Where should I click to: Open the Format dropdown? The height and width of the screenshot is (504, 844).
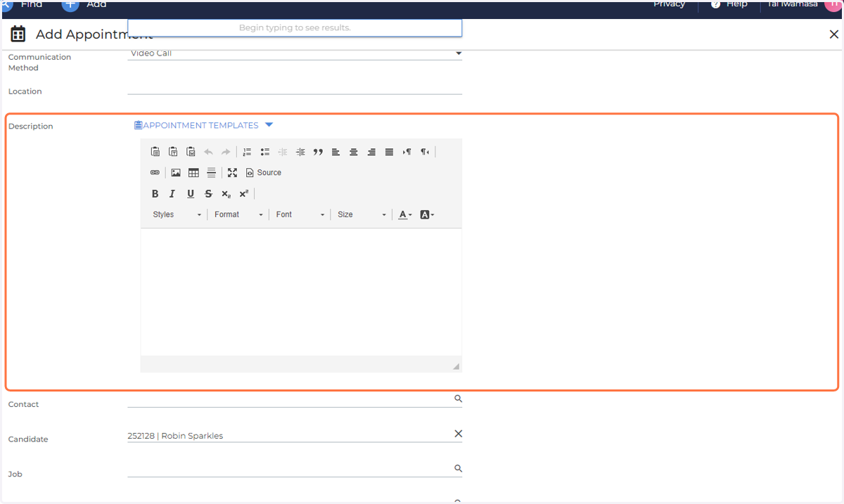point(238,215)
